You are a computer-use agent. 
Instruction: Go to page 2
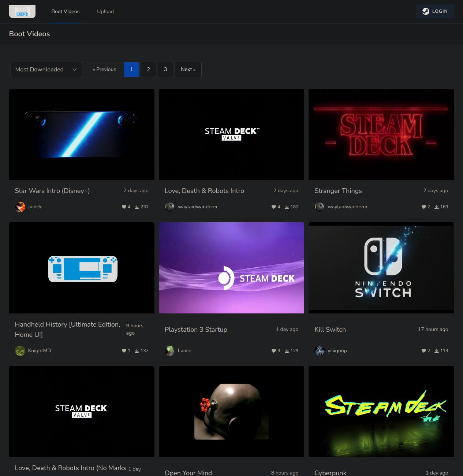[x=149, y=70]
